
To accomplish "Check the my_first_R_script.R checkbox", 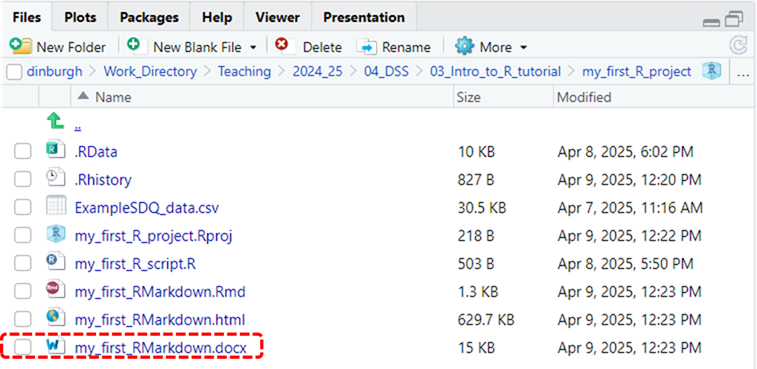I will pyautogui.click(x=23, y=264).
